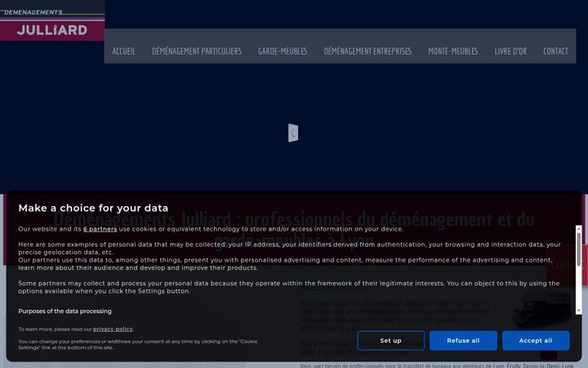Screen dimensions: 588x368
Task: Open Livre d'Or page
Action: point(510,51)
